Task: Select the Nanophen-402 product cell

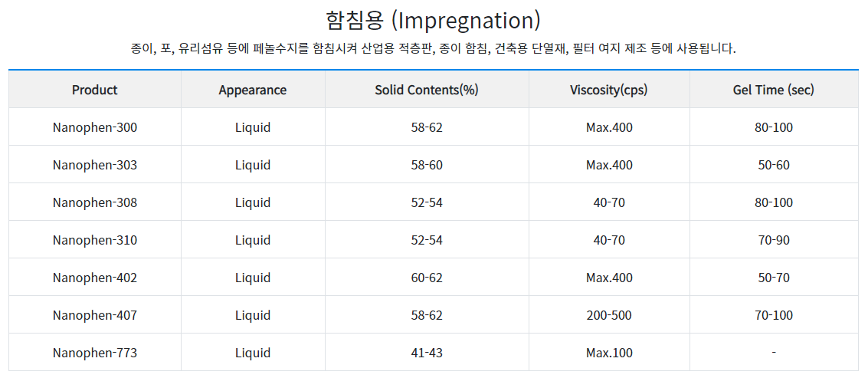Action: click(95, 278)
